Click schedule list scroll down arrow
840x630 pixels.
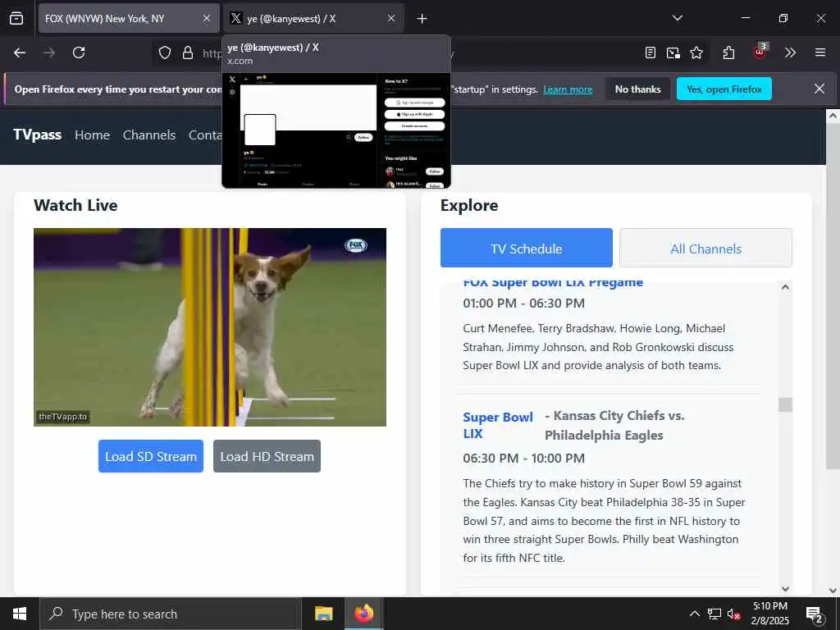[785, 589]
